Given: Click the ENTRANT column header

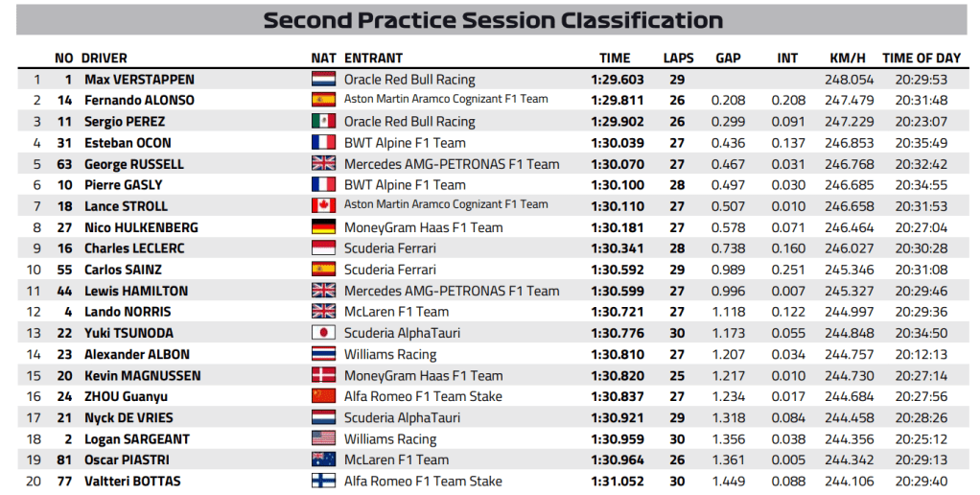Looking at the screenshot, I should (373, 59).
